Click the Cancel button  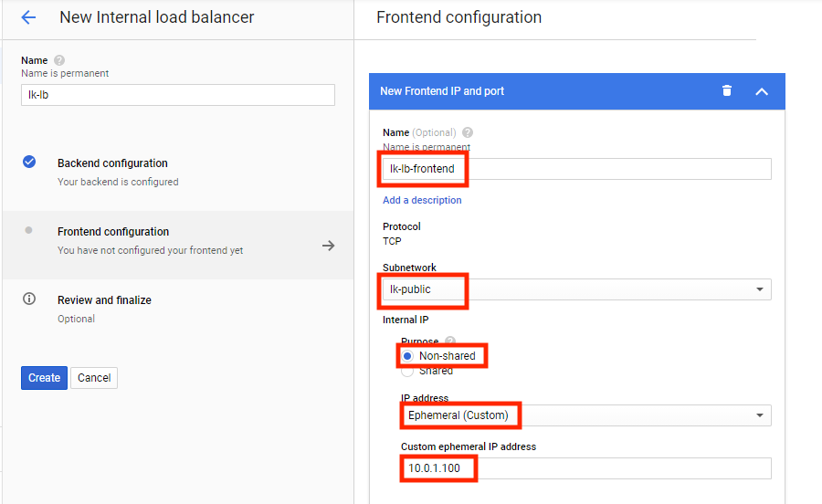pyautogui.click(x=94, y=378)
